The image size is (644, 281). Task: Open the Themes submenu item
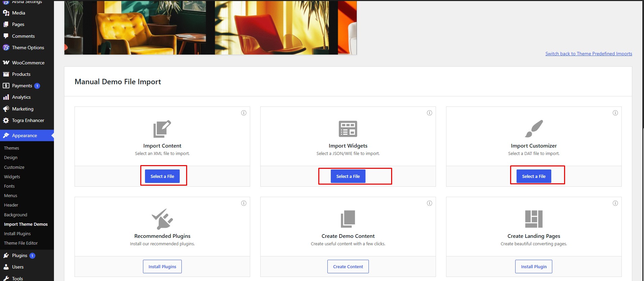coord(11,148)
